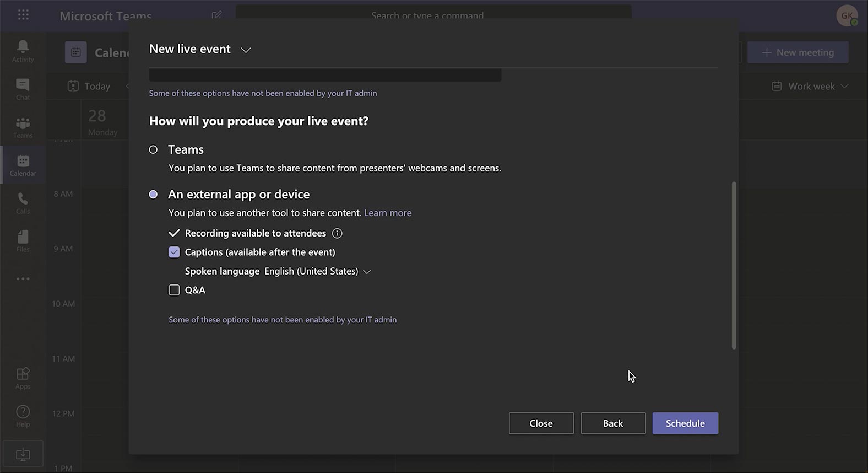868x473 pixels.
Task: Click the dialog vertical scrollbar
Action: click(x=734, y=265)
